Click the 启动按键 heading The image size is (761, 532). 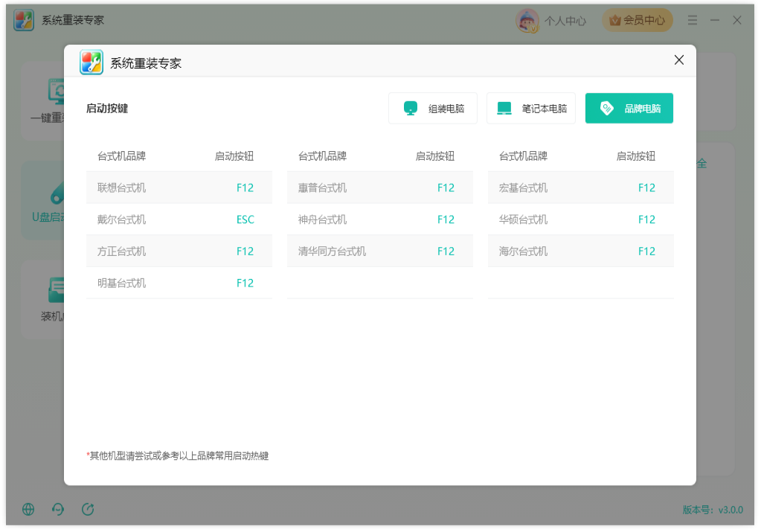[x=107, y=108]
